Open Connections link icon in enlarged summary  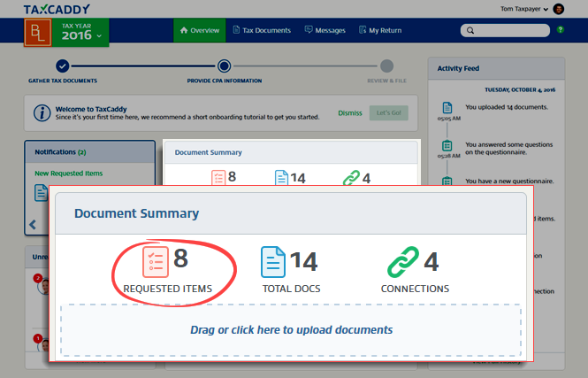[x=402, y=262]
